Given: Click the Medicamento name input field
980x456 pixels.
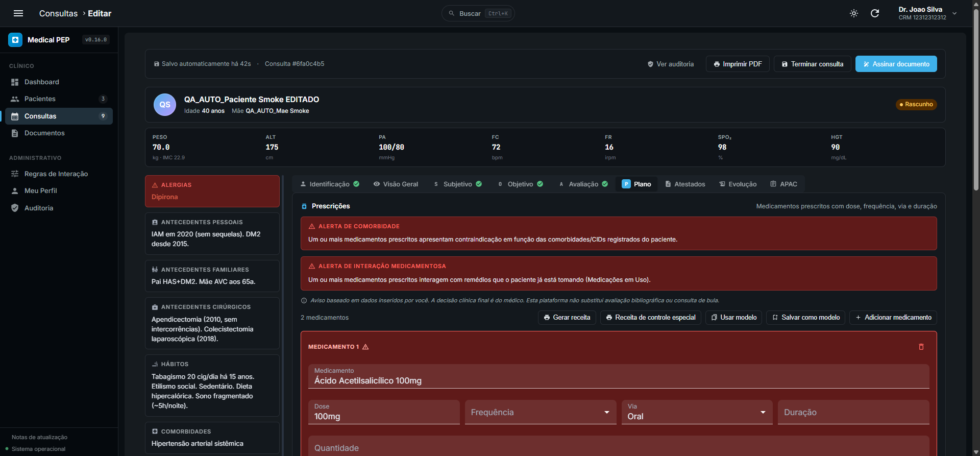Looking at the screenshot, I should [x=619, y=376].
